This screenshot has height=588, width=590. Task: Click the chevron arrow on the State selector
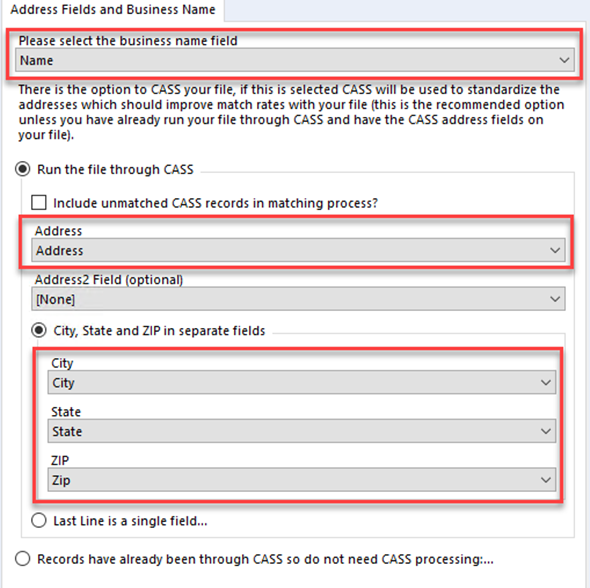[x=546, y=431]
